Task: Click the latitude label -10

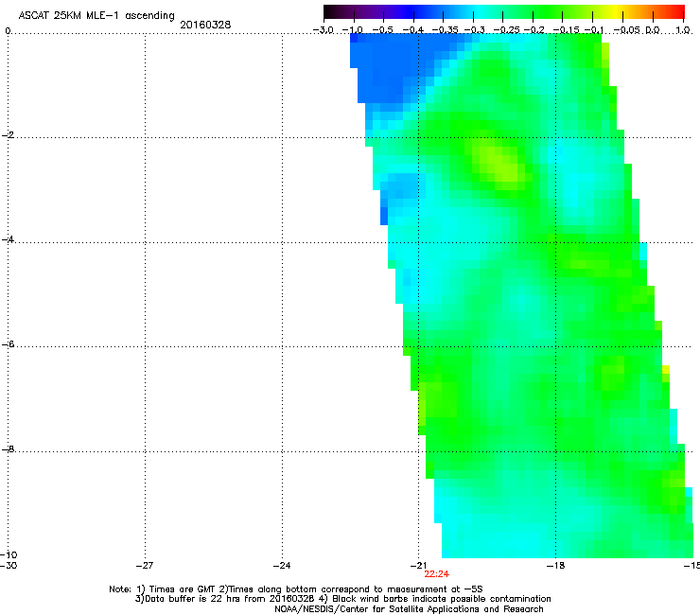Action: click(x=9, y=555)
